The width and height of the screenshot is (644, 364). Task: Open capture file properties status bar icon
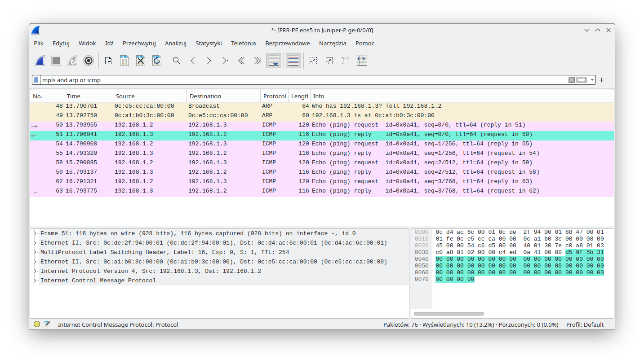tap(47, 324)
